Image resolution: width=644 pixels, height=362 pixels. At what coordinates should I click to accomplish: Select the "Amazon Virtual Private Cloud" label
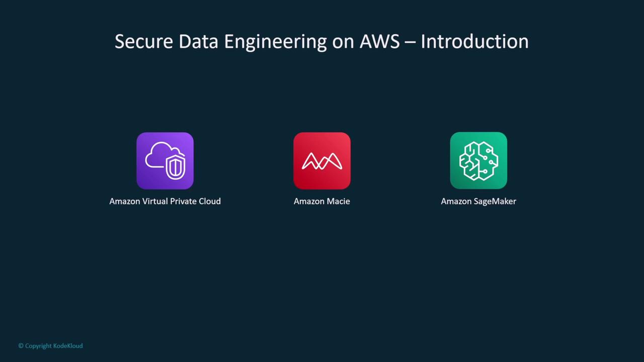(165, 201)
